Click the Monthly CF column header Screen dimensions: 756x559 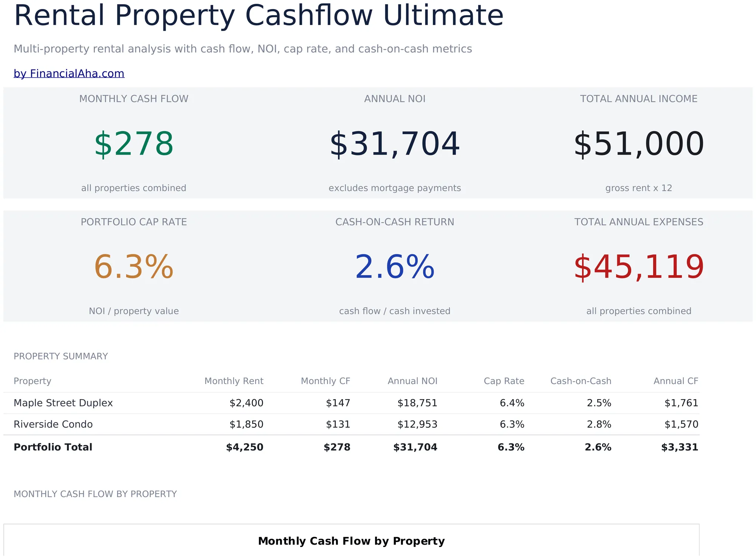[x=325, y=381]
